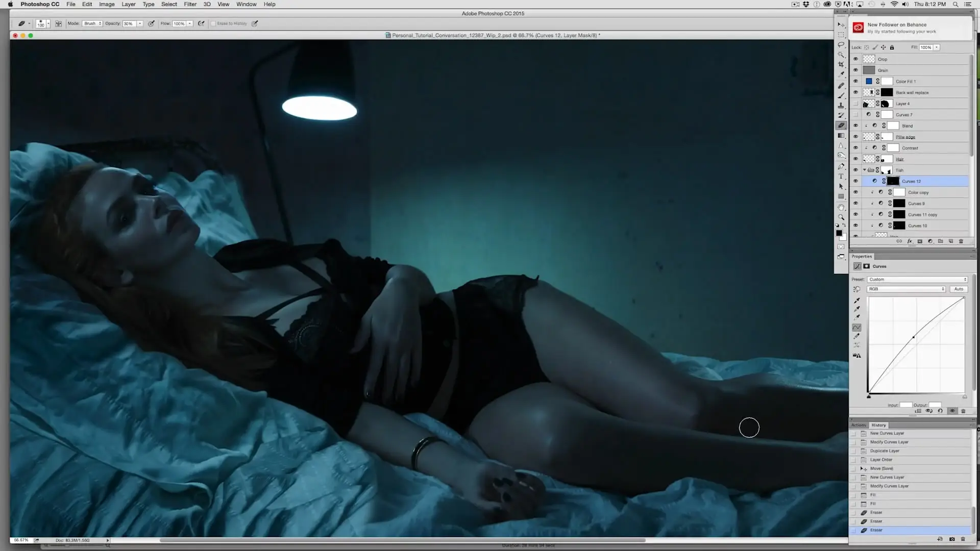Enable the Erase to History checkbox
This screenshot has width=980, height=551.
click(x=214, y=23)
